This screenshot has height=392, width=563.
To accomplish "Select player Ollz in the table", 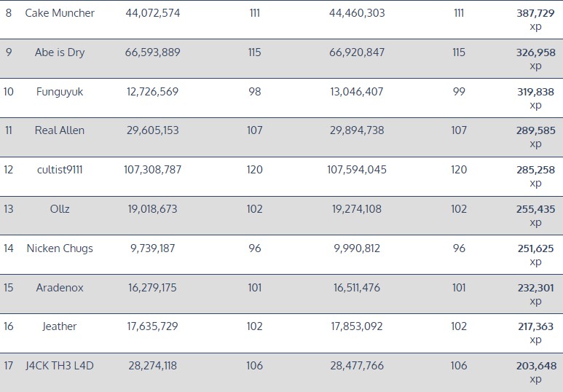I will [x=60, y=209].
